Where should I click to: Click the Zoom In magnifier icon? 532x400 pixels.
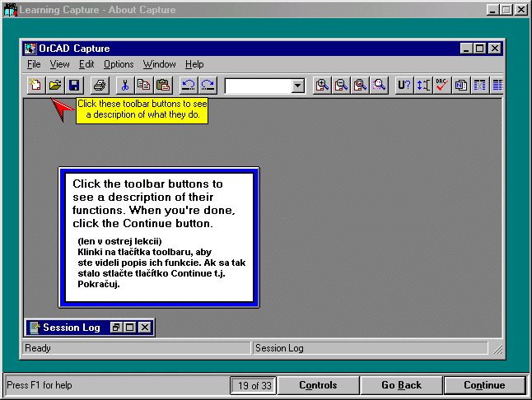point(322,85)
